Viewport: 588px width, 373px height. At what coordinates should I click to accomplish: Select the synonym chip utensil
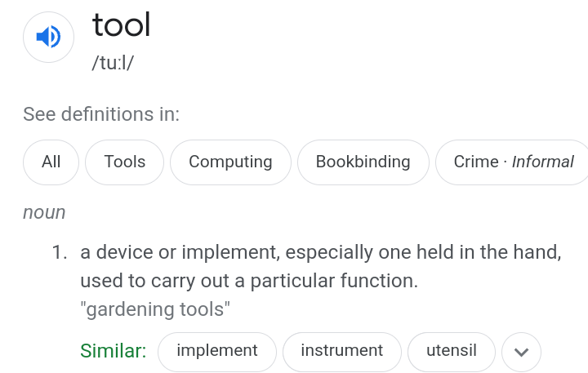pos(452,352)
